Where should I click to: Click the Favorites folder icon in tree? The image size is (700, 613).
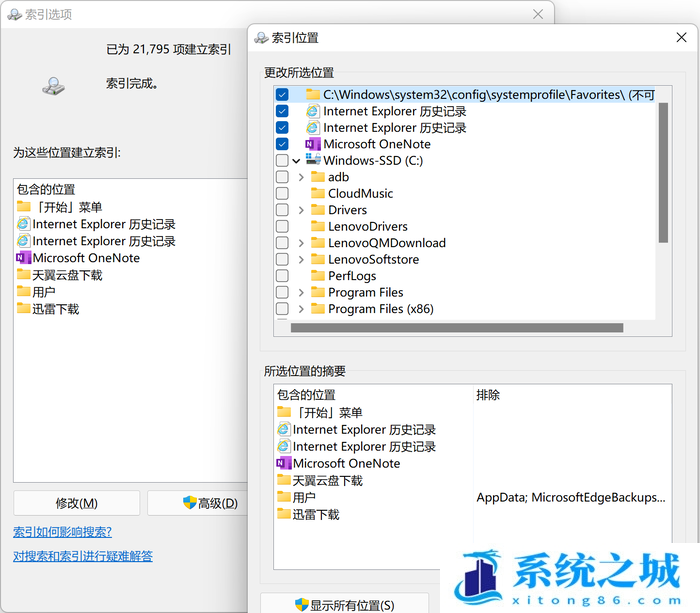coord(313,94)
